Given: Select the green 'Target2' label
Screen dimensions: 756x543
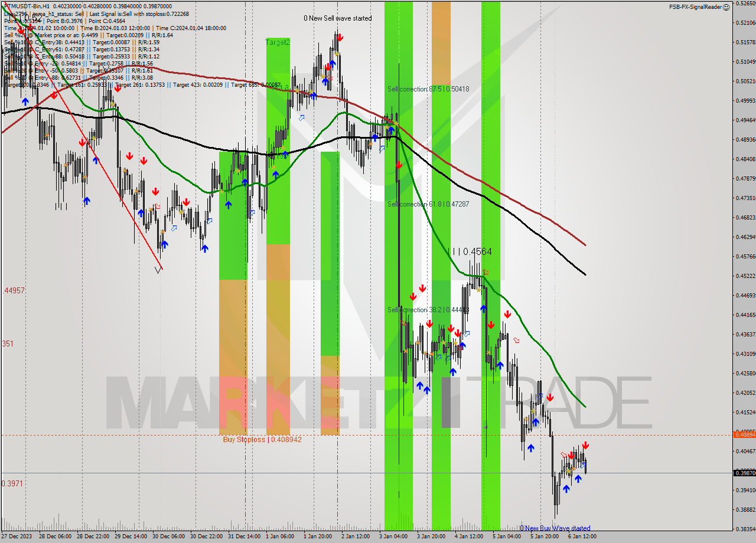Looking at the screenshot, I should click(278, 42).
